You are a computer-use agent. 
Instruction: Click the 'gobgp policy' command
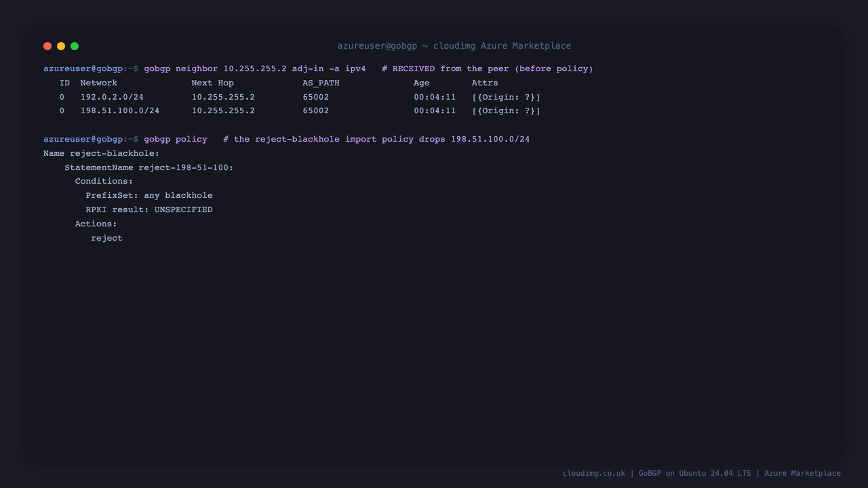point(176,139)
